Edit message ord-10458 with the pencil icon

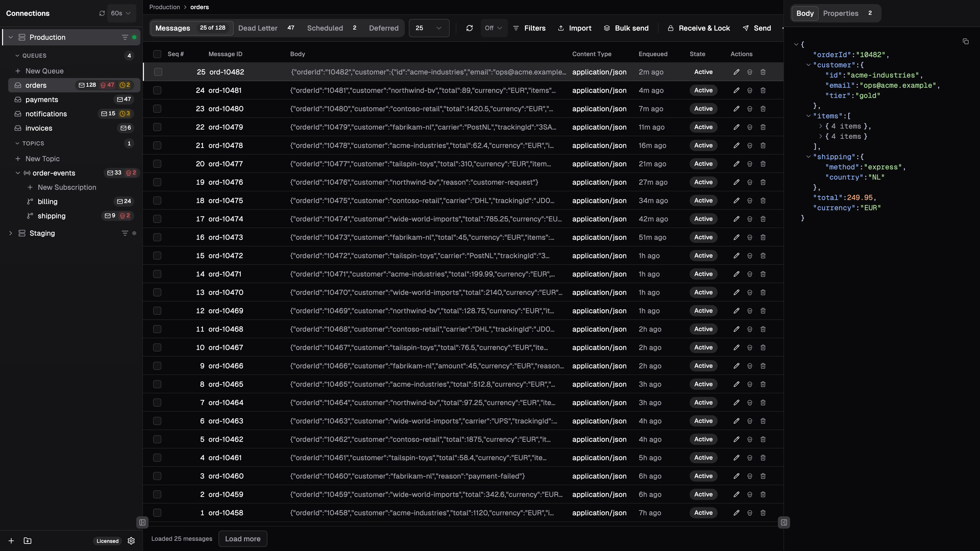click(737, 512)
